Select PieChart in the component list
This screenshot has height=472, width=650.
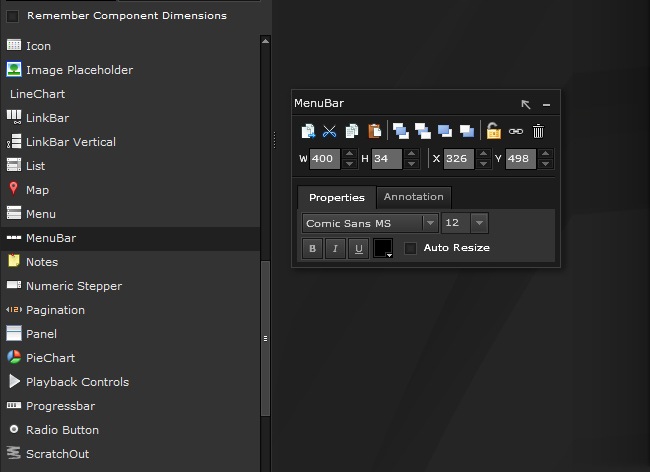point(50,358)
